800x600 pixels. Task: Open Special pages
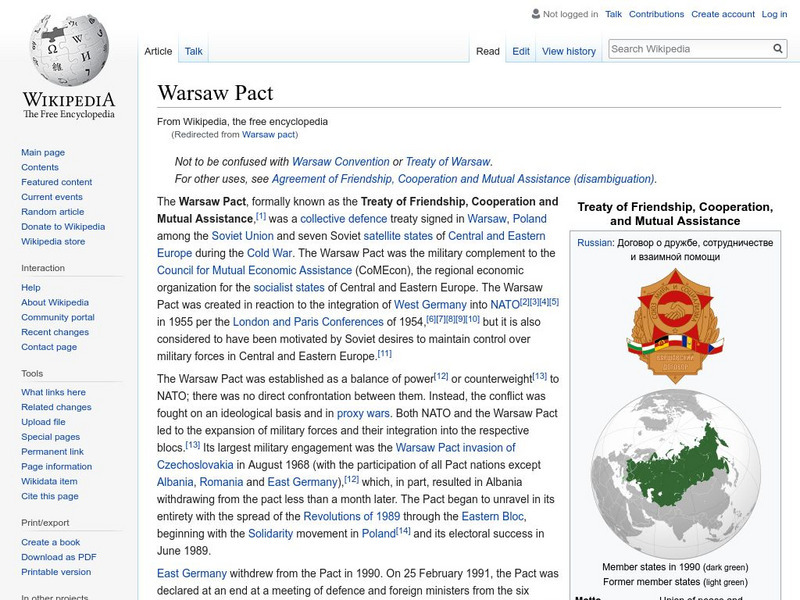point(51,436)
